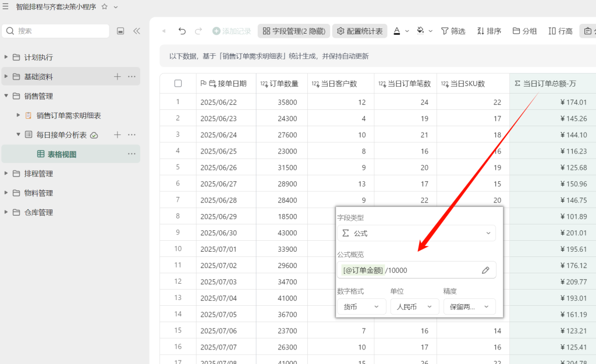Expand the 仓库管理 folder
Screen dimensions: 596x364
tap(6, 212)
